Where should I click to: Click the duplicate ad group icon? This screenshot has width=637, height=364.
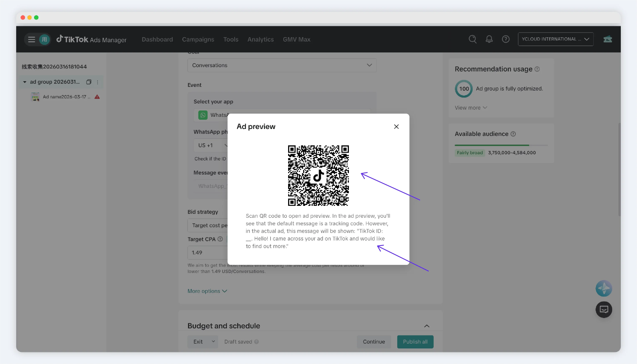[89, 82]
